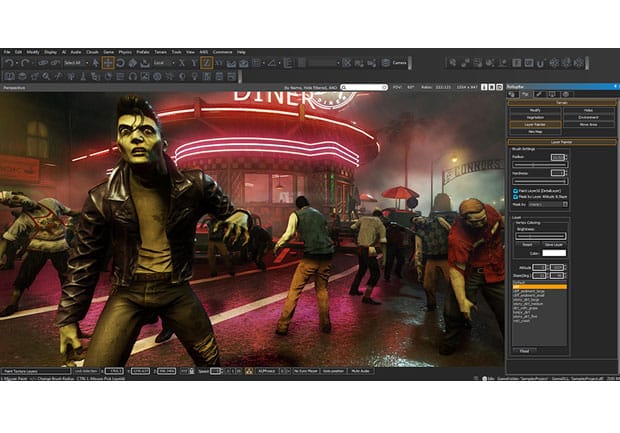Click the Holes terrain button
The width and height of the screenshot is (620, 433).
[x=588, y=110]
